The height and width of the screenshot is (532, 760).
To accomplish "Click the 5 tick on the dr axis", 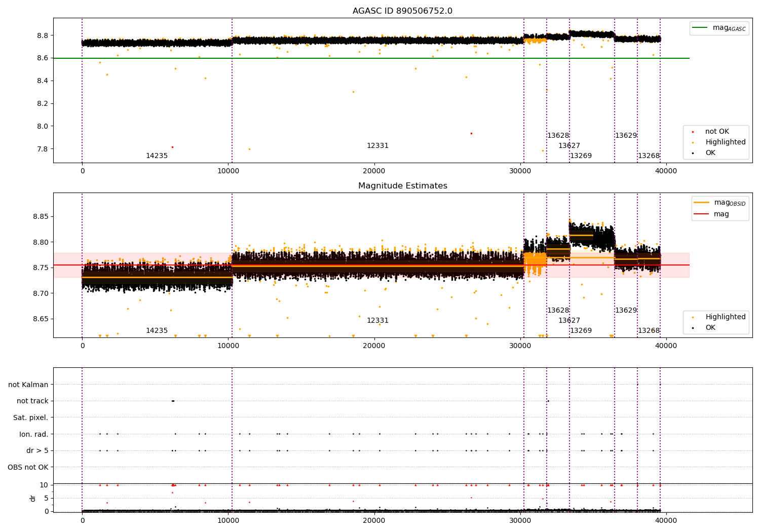I will [x=46, y=498].
